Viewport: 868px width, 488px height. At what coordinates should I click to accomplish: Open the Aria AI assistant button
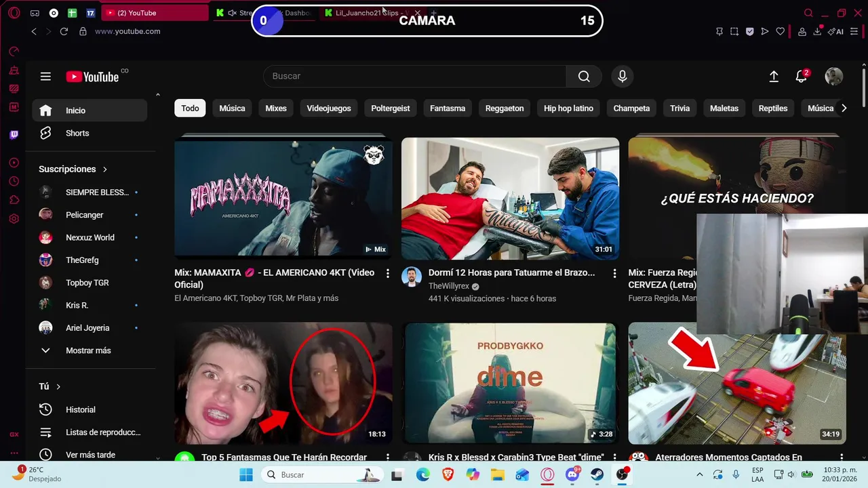(835, 31)
